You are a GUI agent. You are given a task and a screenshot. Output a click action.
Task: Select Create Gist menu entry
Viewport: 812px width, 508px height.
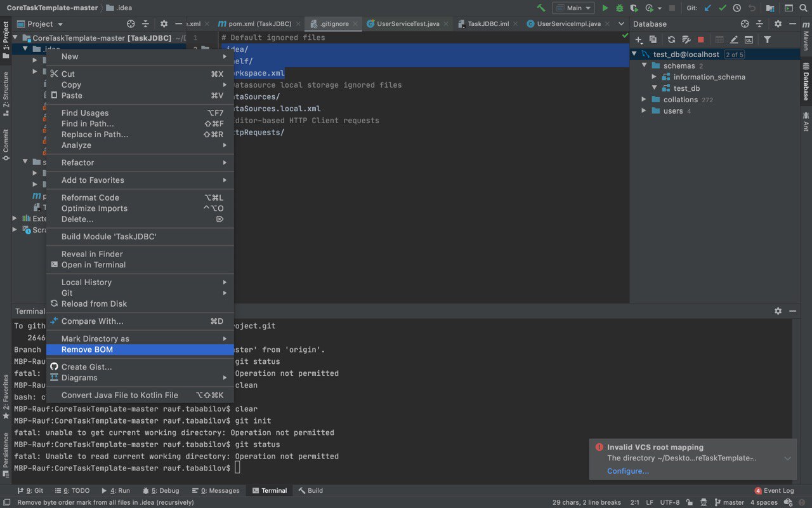click(x=140, y=366)
